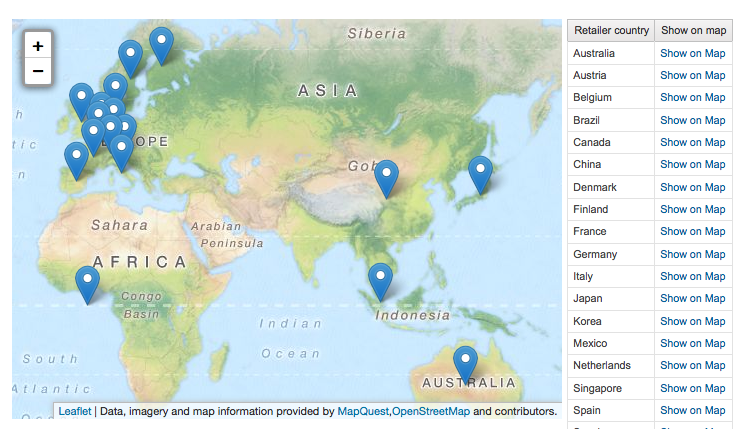Select the marker near Singapore
Image resolution: width=746 pixels, height=429 pixels.
coord(380,282)
